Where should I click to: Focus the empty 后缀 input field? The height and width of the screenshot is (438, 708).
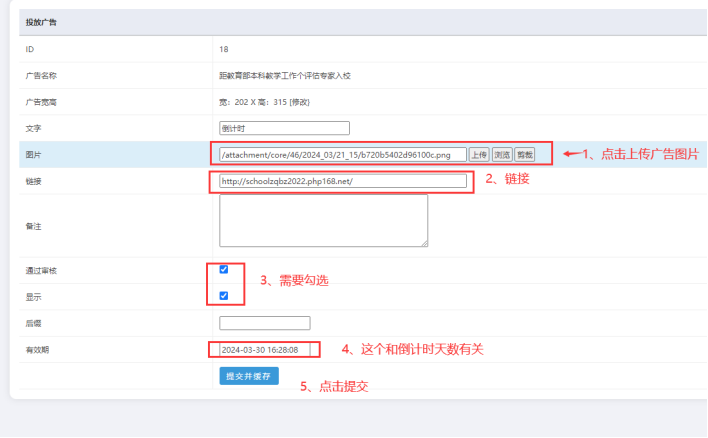point(264,323)
